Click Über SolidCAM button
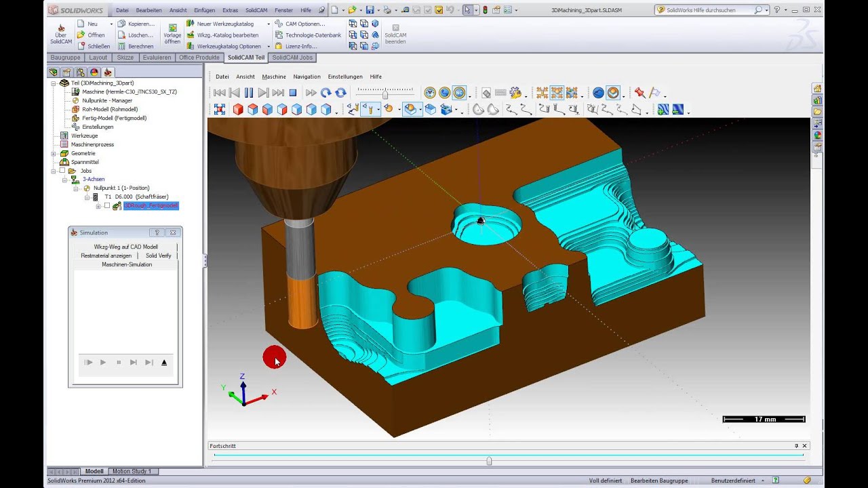This screenshot has width=868, height=488. 60,34
